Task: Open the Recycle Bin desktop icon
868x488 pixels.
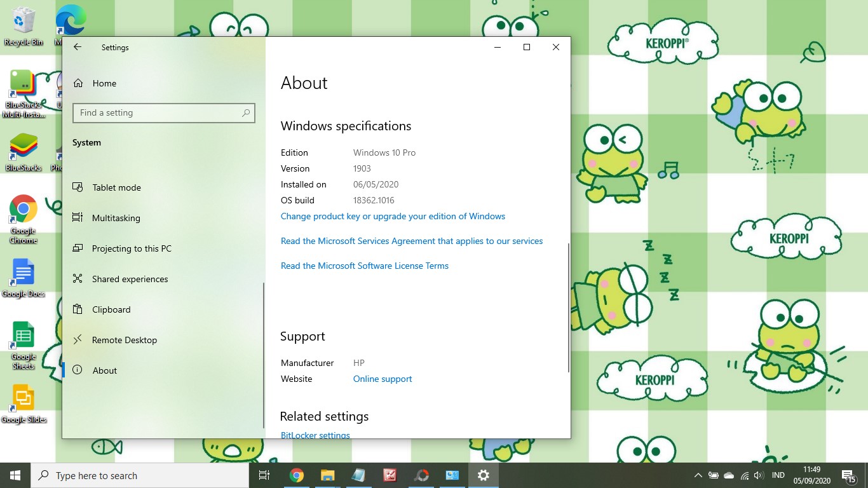Action: tap(24, 27)
